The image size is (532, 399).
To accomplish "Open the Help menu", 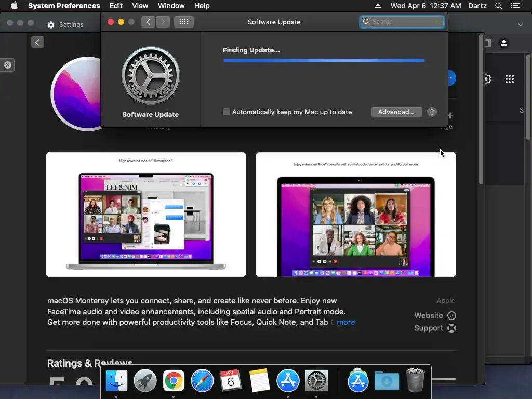I will pyautogui.click(x=202, y=6).
